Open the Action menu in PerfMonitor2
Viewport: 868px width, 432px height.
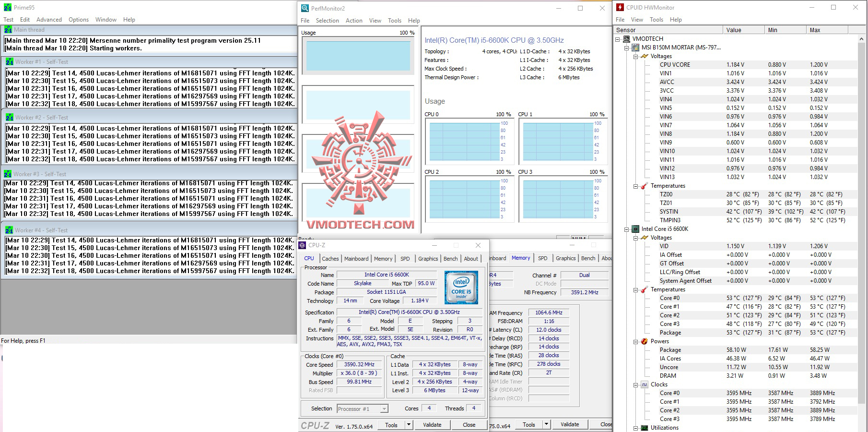pos(354,21)
